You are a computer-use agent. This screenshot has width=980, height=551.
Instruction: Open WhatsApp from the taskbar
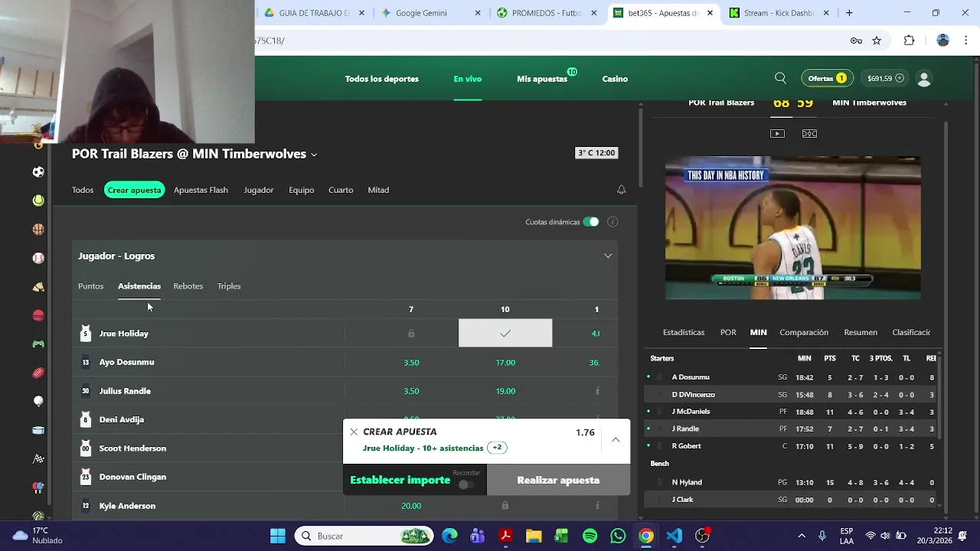pyautogui.click(x=618, y=536)
